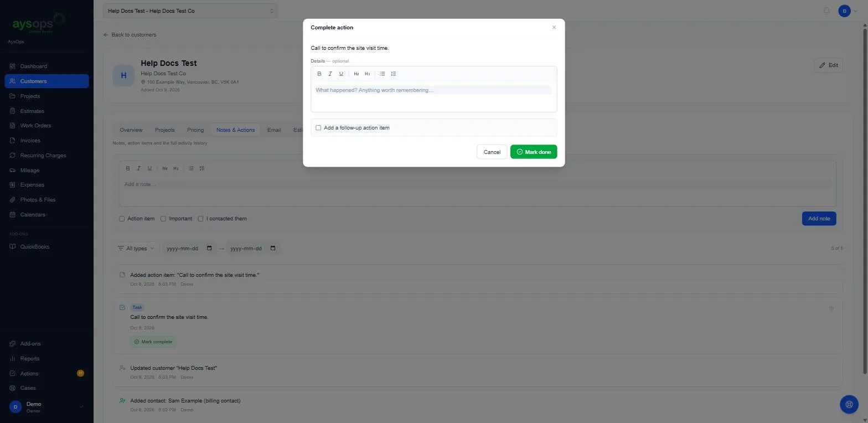Focus the Add a note field
Image resolution: width=868 pixels, height=423 pixels.
coord(477,190)
